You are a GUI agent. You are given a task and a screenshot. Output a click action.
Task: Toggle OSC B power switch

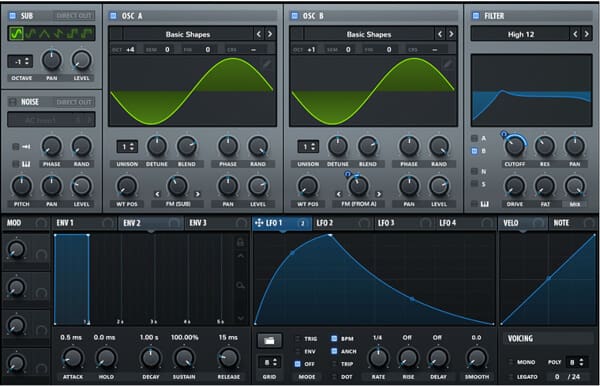tap(294, 15)
